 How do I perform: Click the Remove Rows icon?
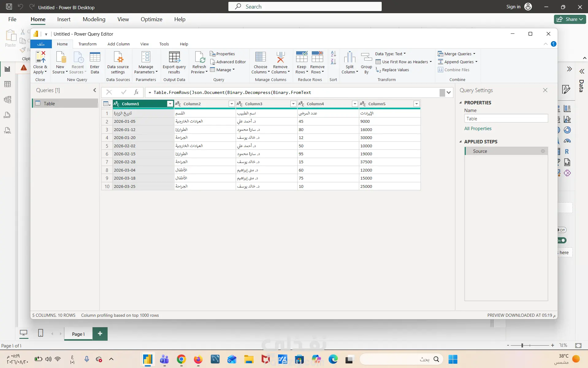click(x=317, y=57)
